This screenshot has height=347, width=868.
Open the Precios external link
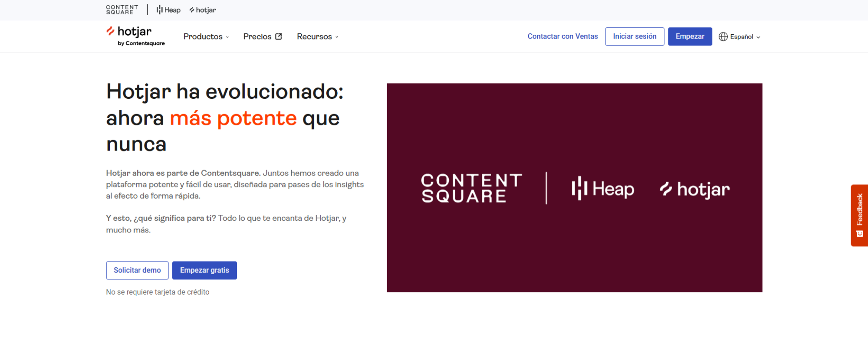click(263, 36)
